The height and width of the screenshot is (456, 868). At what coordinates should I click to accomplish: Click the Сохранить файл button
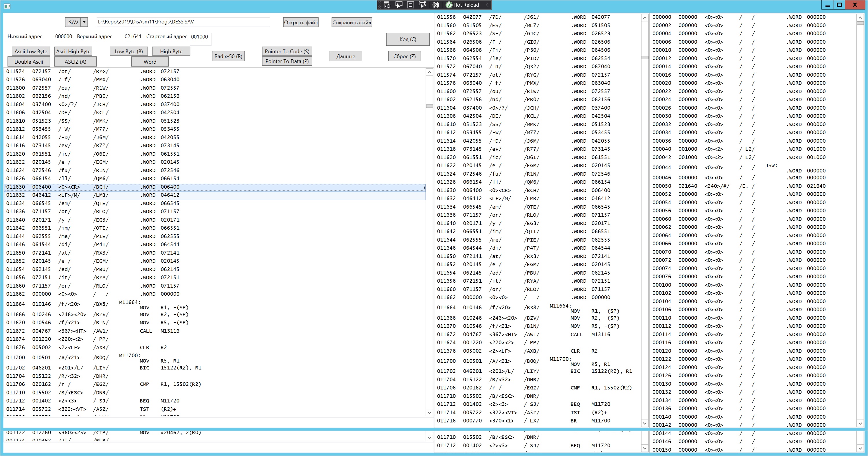click(352, 23)
